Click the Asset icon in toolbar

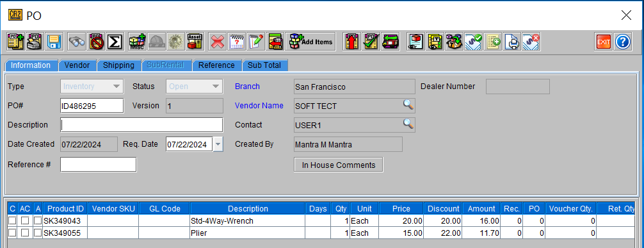click(195, 42)
